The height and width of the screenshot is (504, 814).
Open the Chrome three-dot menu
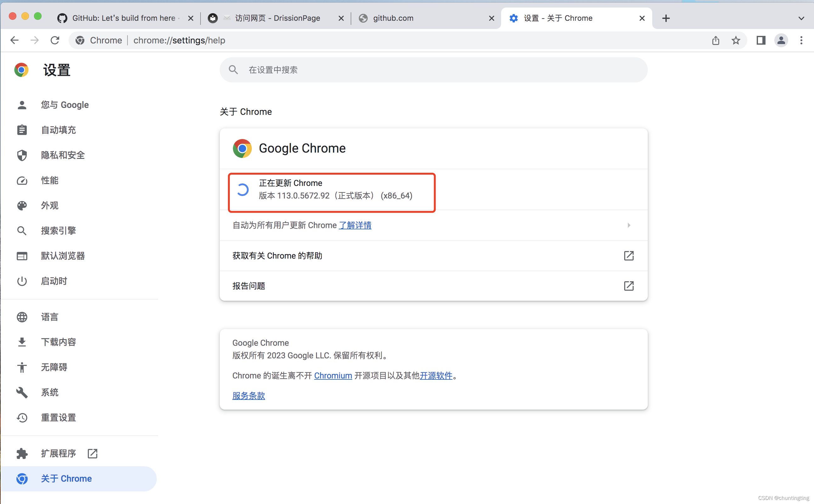(801, 40)
